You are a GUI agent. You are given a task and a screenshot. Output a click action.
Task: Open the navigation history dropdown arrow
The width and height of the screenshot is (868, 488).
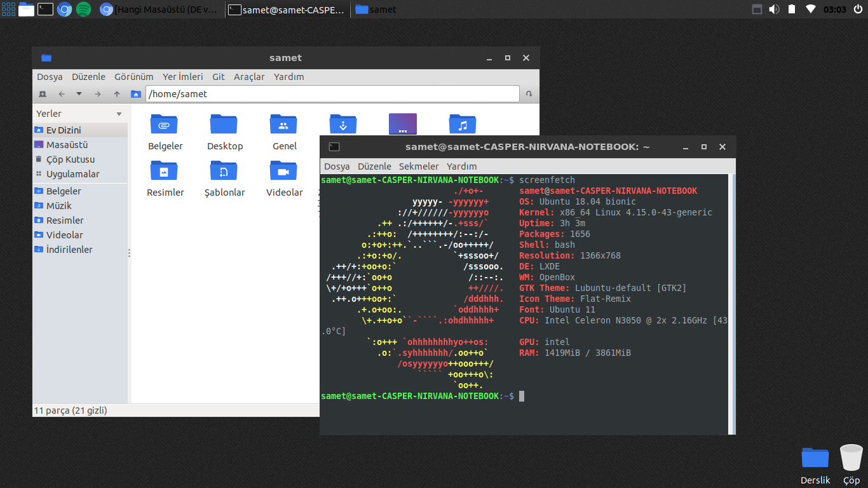(79, 94)
